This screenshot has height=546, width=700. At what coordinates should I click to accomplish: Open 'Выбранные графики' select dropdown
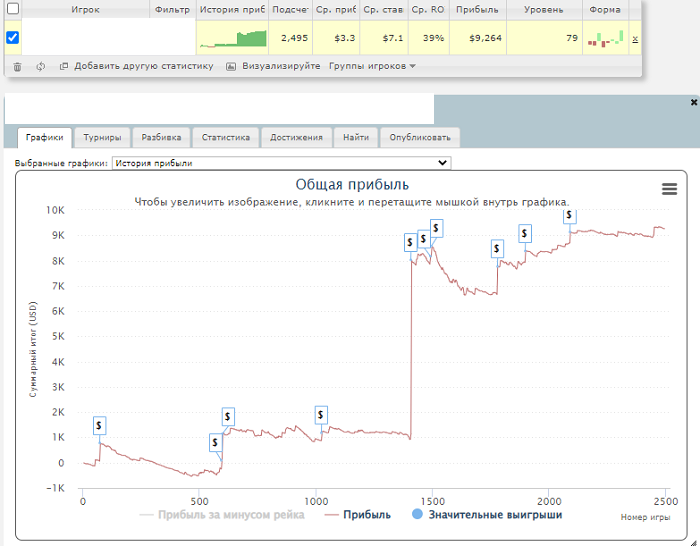coord(281,163)
